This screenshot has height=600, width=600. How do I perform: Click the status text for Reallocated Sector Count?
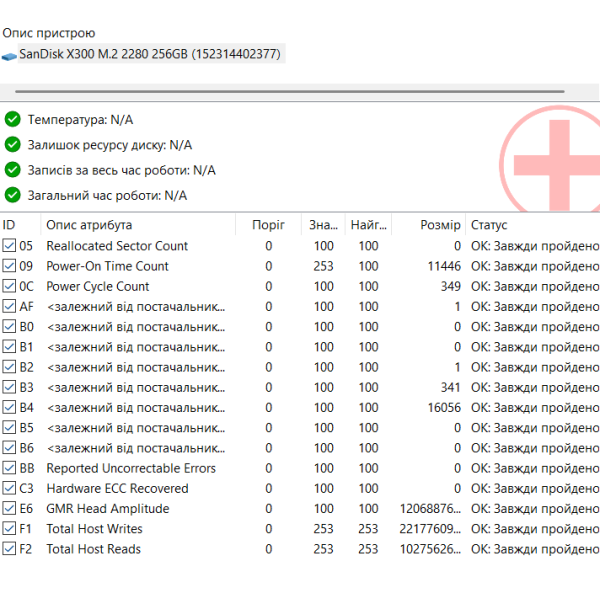tap(535, 246)
